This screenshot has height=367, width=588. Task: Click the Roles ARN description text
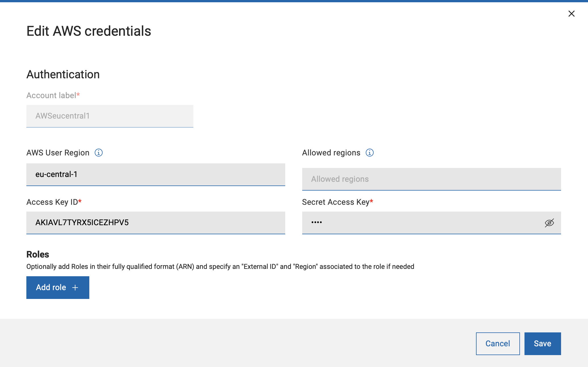(x=220, y=267)
